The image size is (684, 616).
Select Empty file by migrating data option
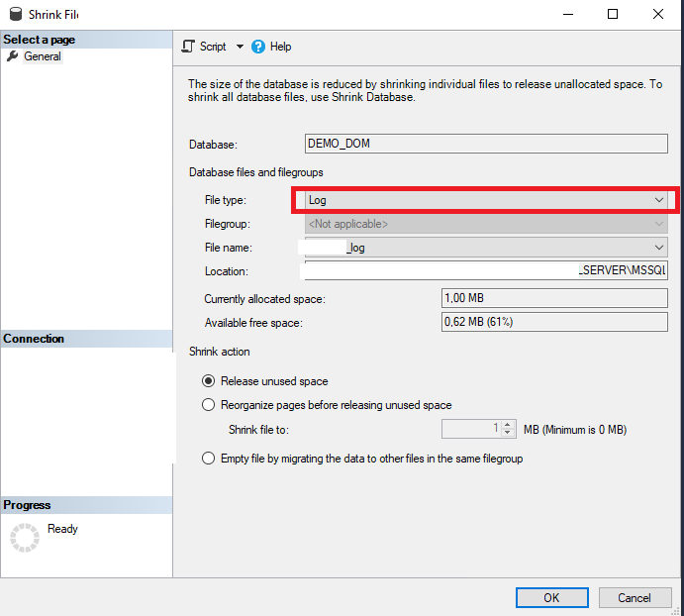point(208,459)
